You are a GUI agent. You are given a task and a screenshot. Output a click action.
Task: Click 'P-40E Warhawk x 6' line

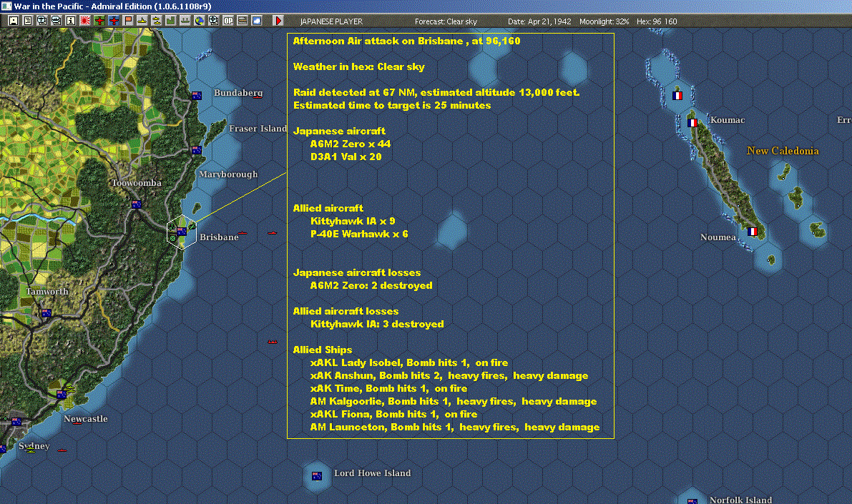pyautogui.click(x=359, y=234)
